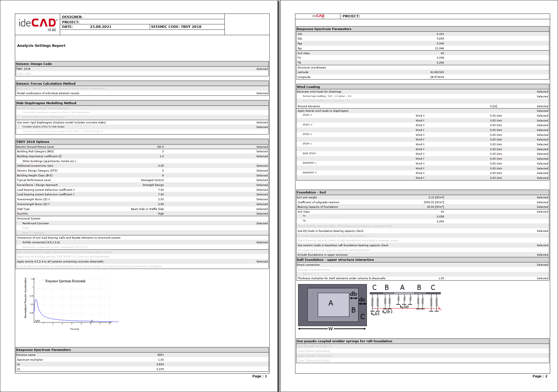Open the Slab Type value Beam Slab or Waffle Slab

click(x=147, y=209)
